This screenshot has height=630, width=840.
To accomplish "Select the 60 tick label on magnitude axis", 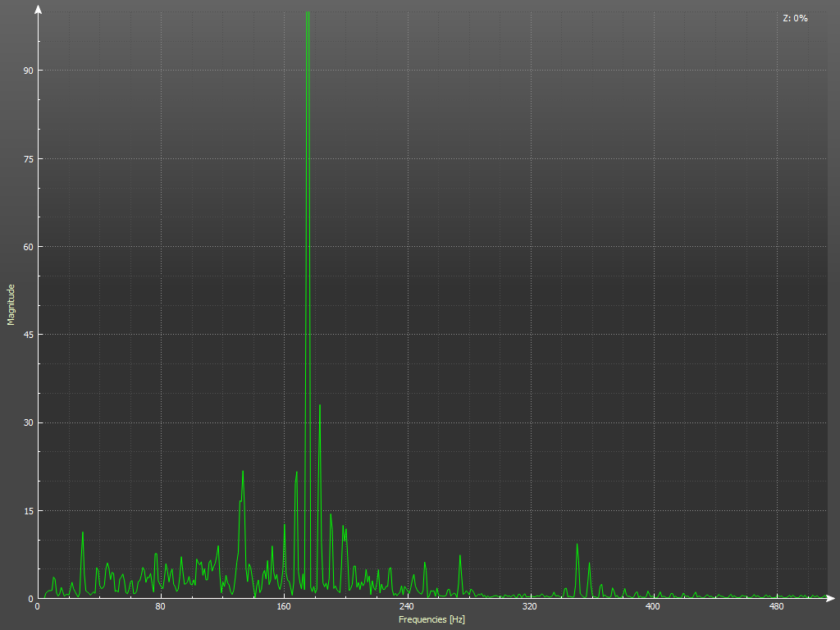I will 28,247.
